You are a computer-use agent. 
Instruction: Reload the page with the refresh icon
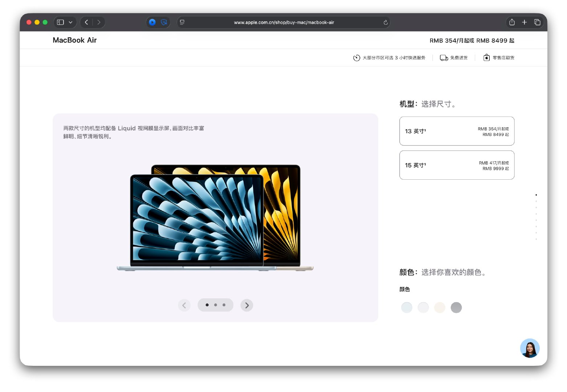point(386,22)
